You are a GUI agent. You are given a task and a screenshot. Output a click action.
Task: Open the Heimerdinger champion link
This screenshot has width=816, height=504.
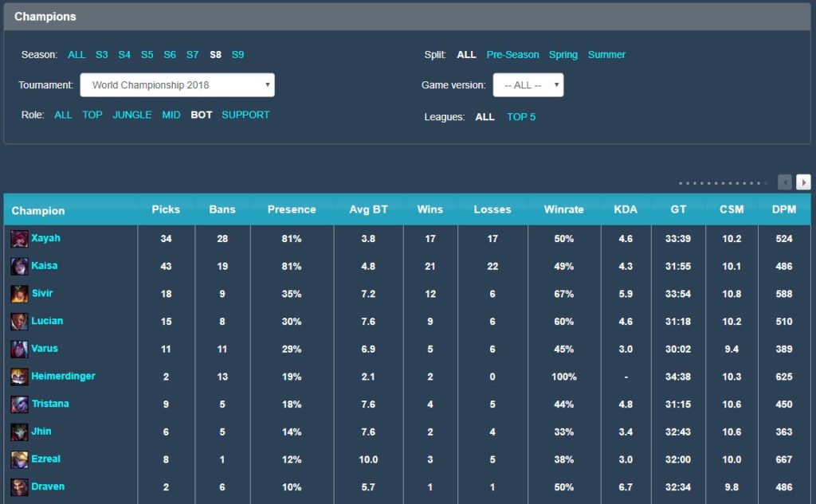(63, 376)
